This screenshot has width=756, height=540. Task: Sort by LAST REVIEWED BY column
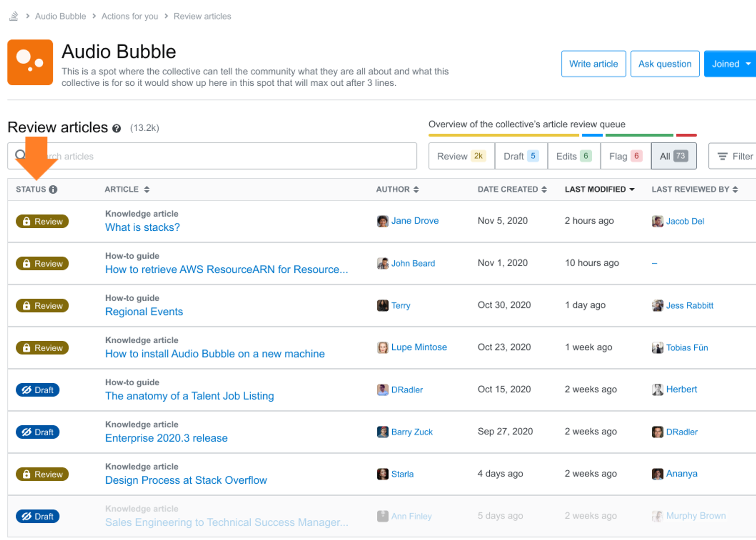[x=695, y=190]
